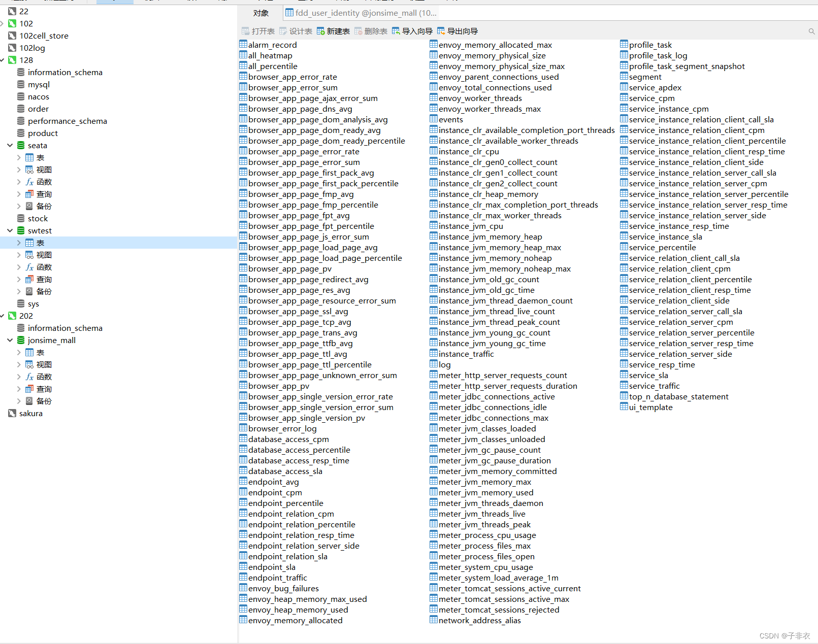Launch the 导入向导 import wizard
This screenshot has height=644, width=818.
412,31
